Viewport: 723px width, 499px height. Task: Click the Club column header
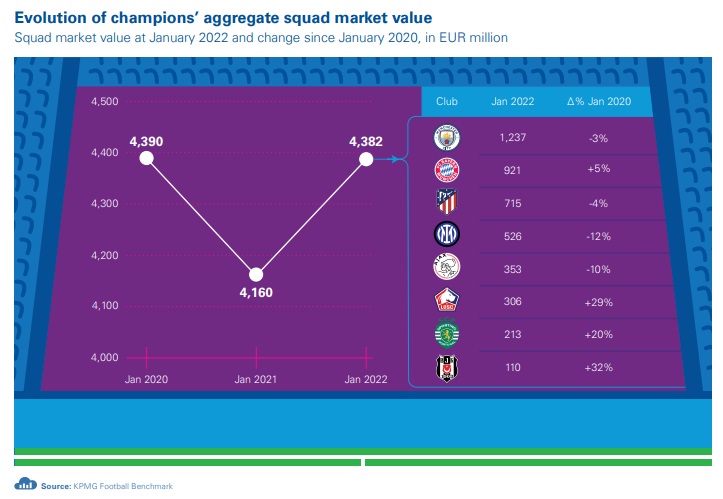[447, 102]
